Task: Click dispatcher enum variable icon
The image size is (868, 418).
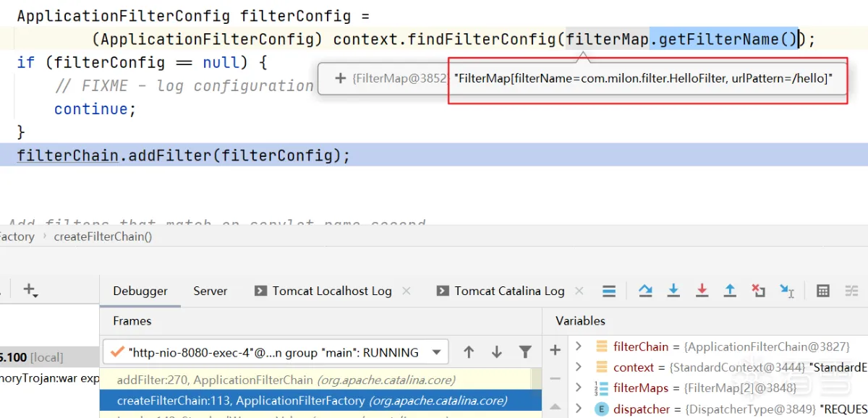Action: pos(602,409)
